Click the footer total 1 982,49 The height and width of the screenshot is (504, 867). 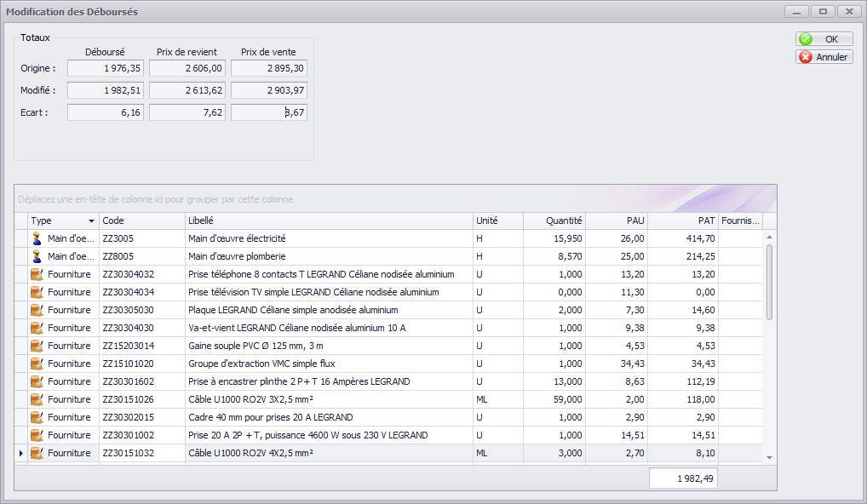point(683,478)
